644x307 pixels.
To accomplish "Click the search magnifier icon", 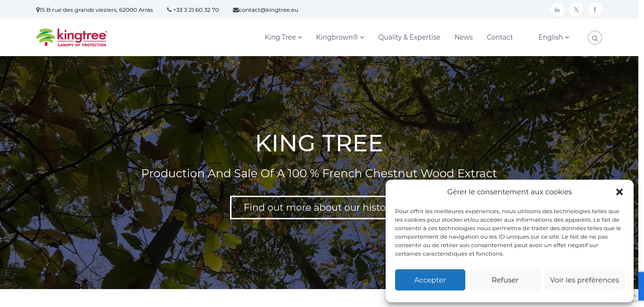I will tap(595, 38).
